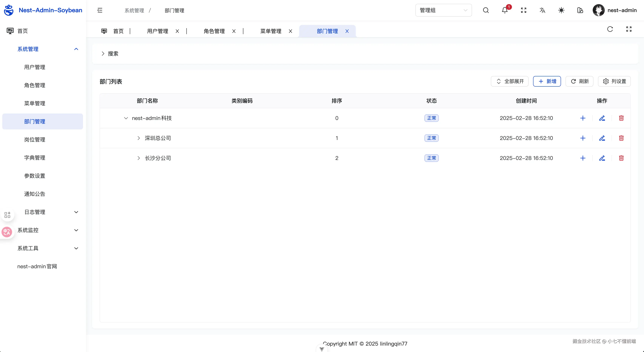Edit the 深圳总公司 department row
This screenshot has height=352, width=644.
click(602, 138)
